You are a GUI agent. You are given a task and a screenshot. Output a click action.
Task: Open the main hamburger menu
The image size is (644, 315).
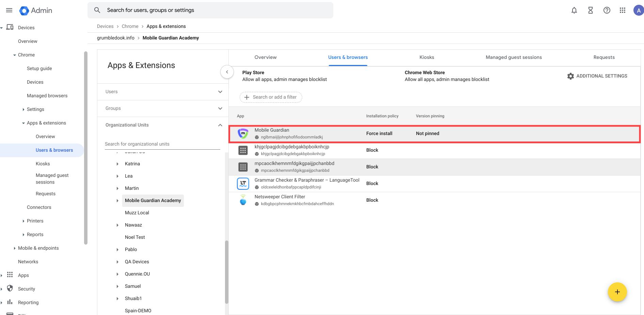9,10
